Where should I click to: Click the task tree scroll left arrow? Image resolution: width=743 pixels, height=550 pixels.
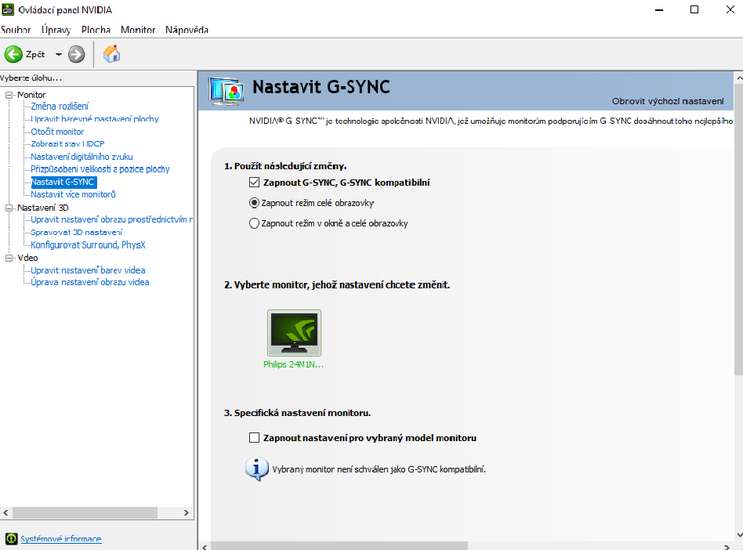point(6,513)
